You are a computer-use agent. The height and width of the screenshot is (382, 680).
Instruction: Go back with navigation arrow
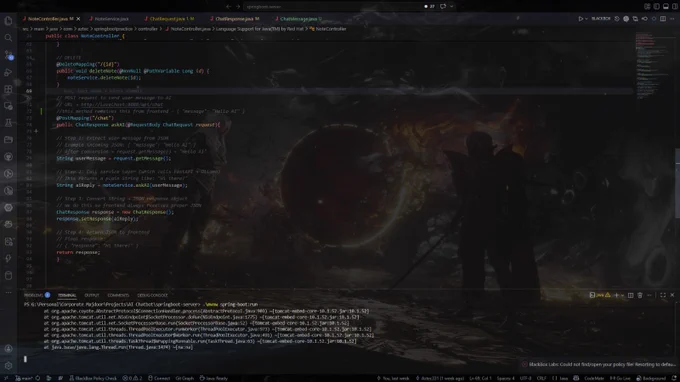point(229,7)
